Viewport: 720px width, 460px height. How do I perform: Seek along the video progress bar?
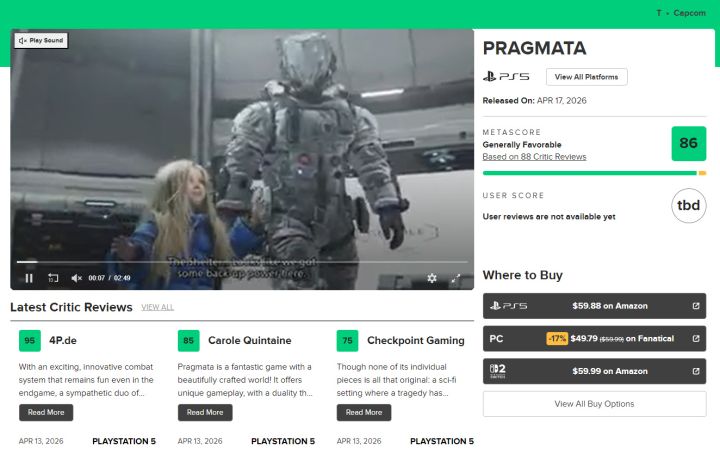[242, 262]
